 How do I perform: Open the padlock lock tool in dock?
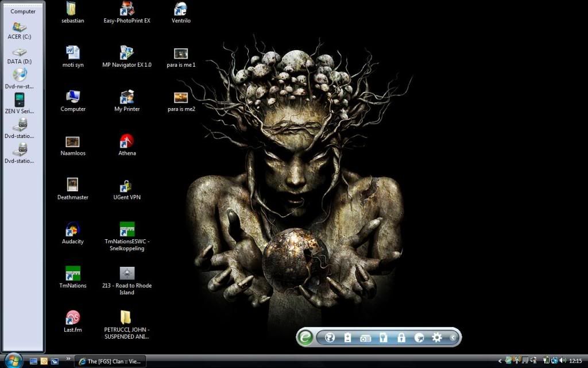[x=401, y=338]
